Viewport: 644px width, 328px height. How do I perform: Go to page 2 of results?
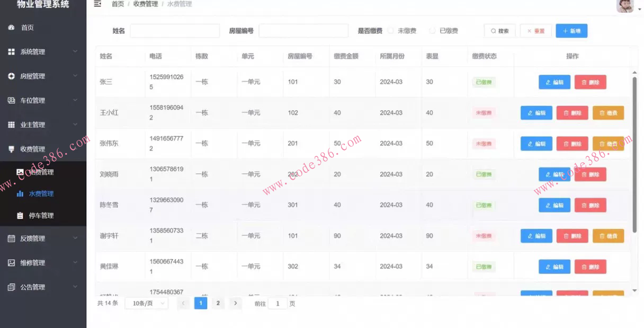tap(218, 303)
